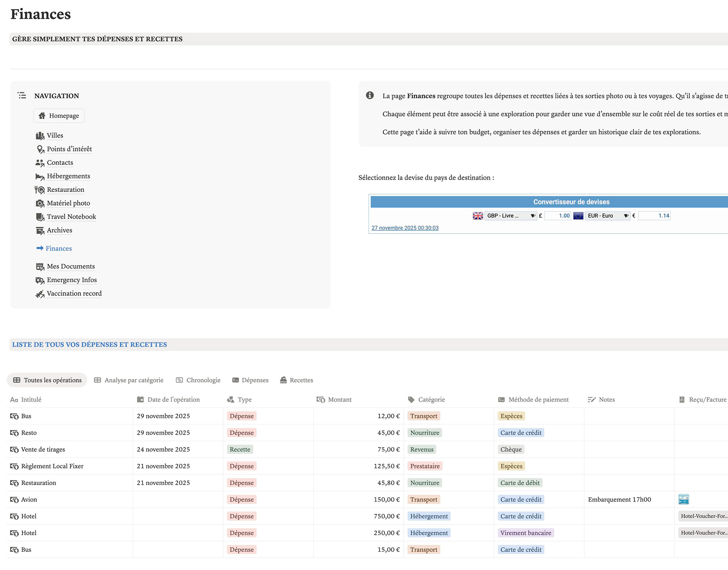The width and height of the screenshot is (728, 570).
Task: Open the Hotel-Voucher file in 750,00 € row
Action: pyautogui.click(x=703, y=516)
